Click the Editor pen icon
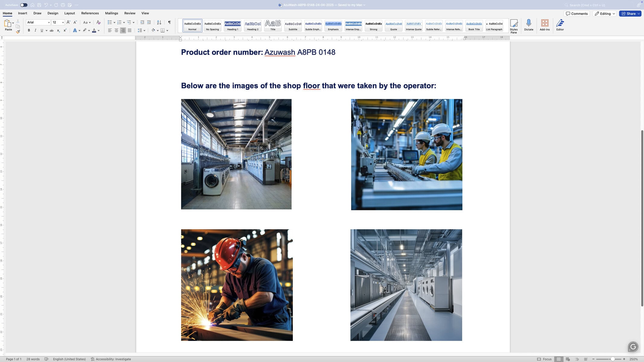The height and width of the screenshot is (362, 644). (x=560, y=25)
